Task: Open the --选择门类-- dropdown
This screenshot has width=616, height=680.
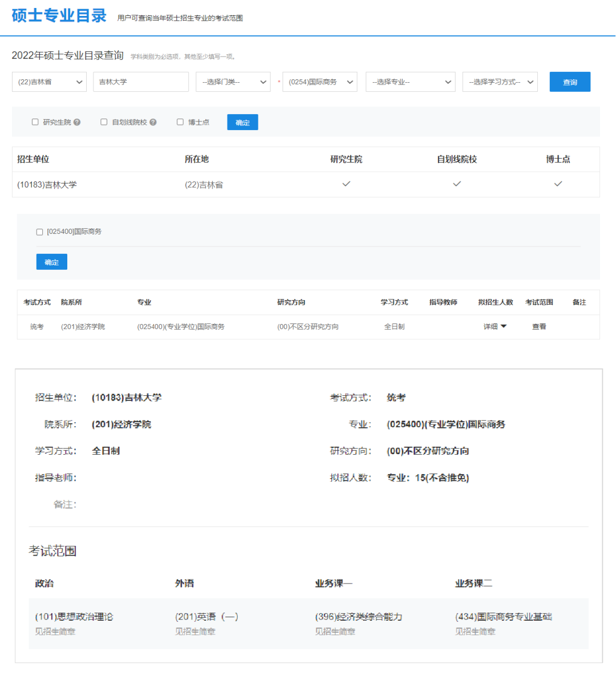Action: click(233, 82)
